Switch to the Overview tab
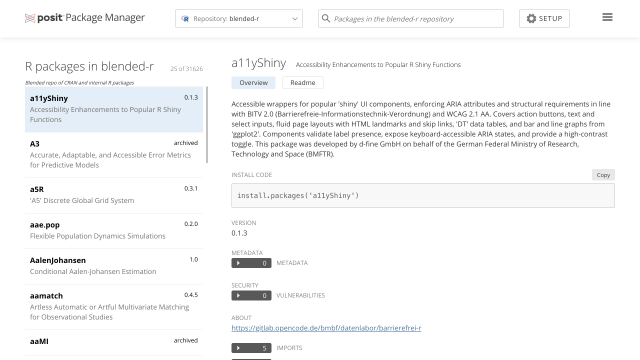This screenshot has width=640, height=360. click(253, 82)
